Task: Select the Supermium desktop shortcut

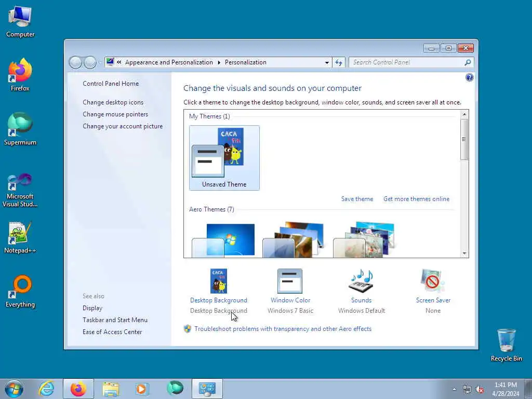Action: (x=20, y=129)
